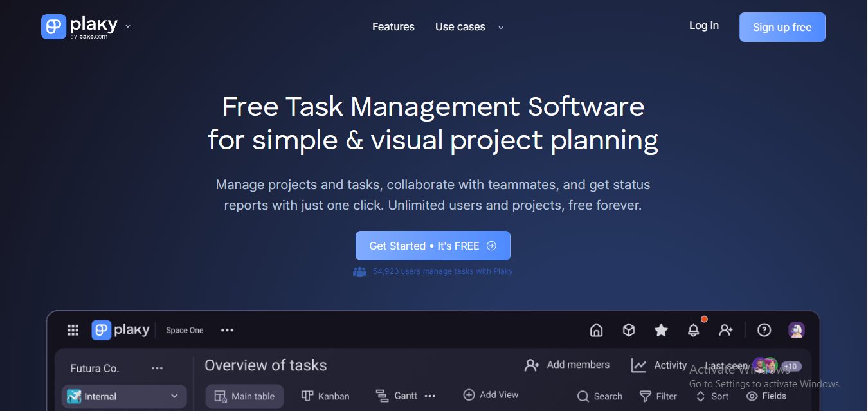Image resolution: width=868 pixels, height=411 pixels.
Task: Click Add View
Action: point(491,395)
